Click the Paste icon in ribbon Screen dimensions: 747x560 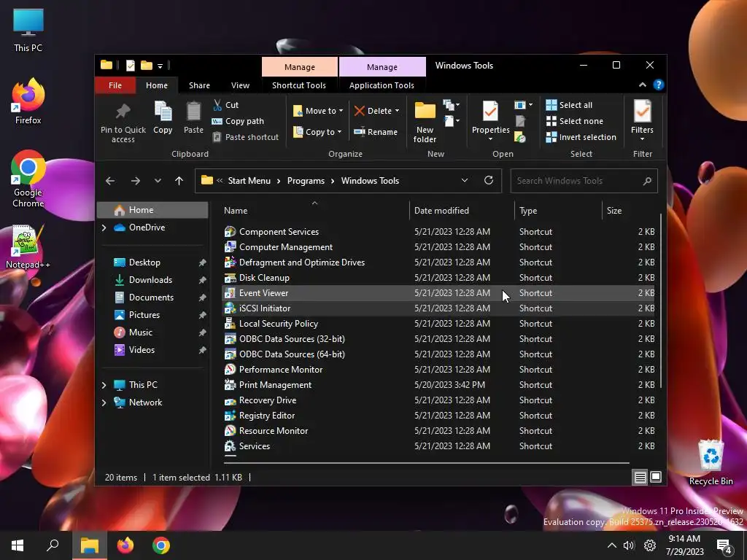click(x=193, y=112)
